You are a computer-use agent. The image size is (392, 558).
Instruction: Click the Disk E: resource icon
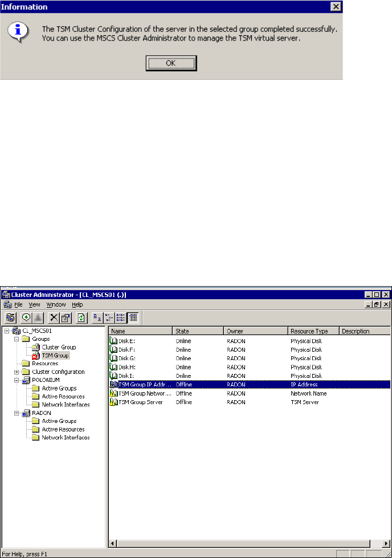113,341
